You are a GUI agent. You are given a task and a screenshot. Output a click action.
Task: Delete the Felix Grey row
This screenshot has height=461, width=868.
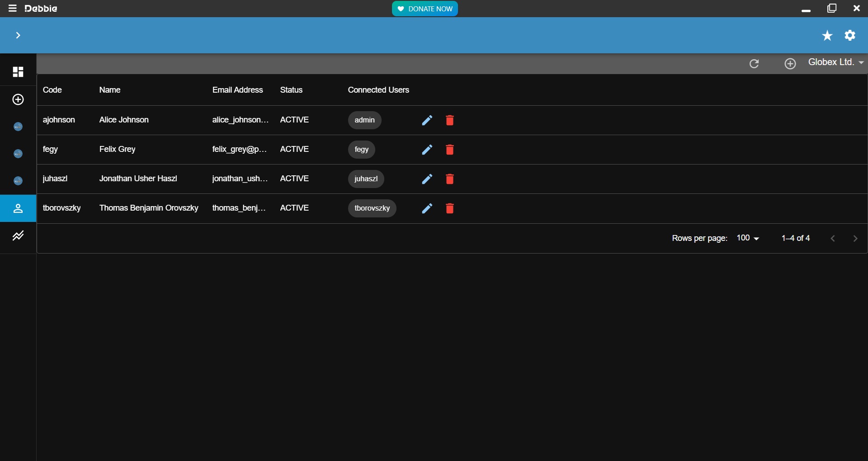pyautogui.click(x=449, y=150)
